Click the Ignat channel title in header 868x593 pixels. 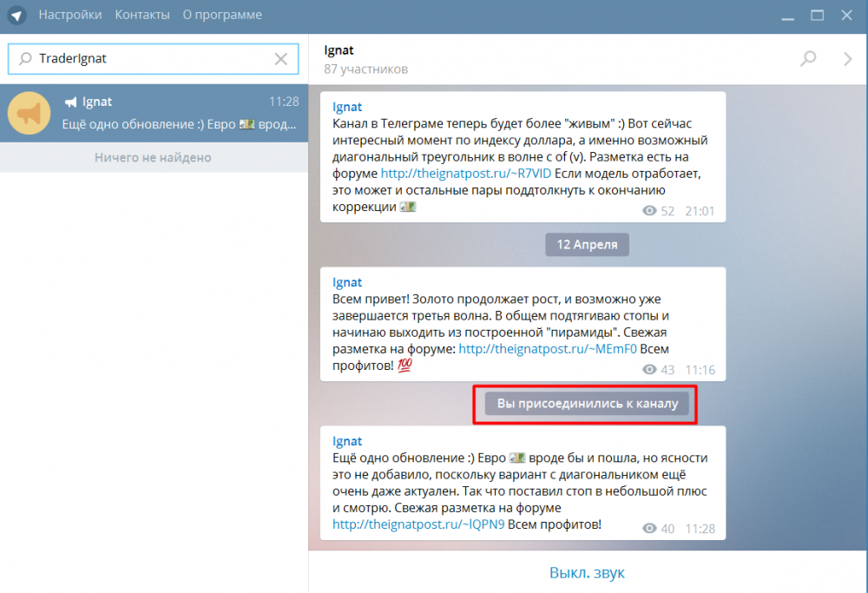(339, 50)
